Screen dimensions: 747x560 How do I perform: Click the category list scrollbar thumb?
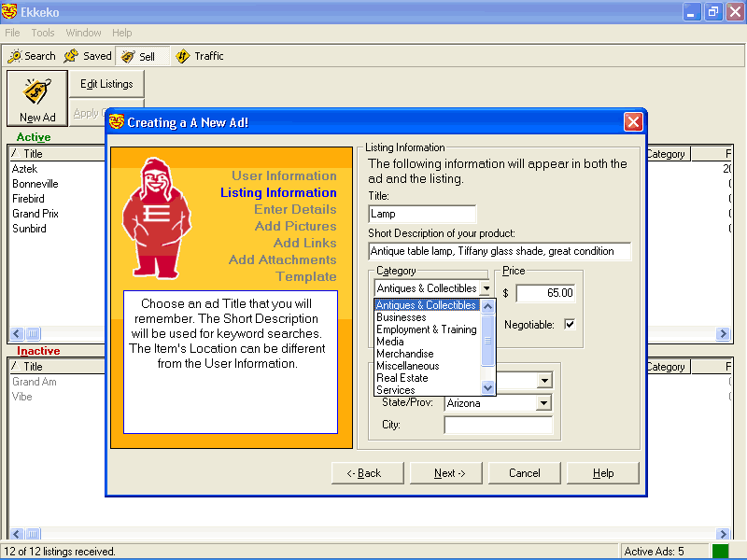(x=487, y=341)
